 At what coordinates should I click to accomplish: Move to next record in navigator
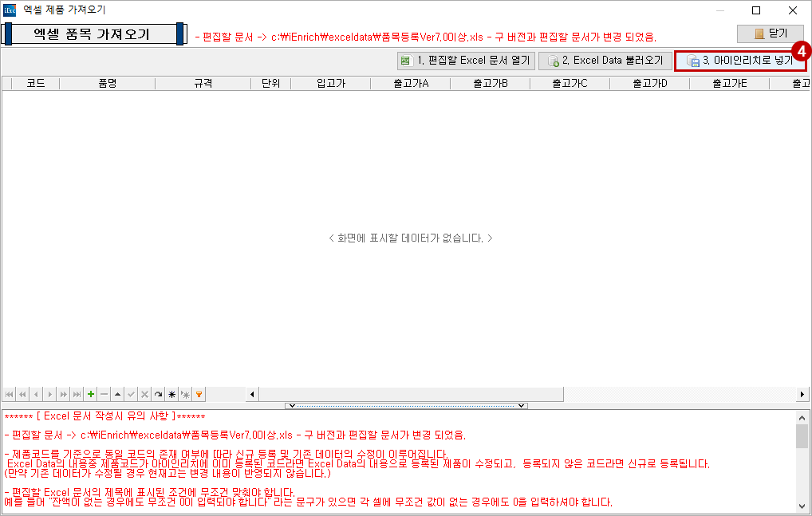[x=49, y=394]
